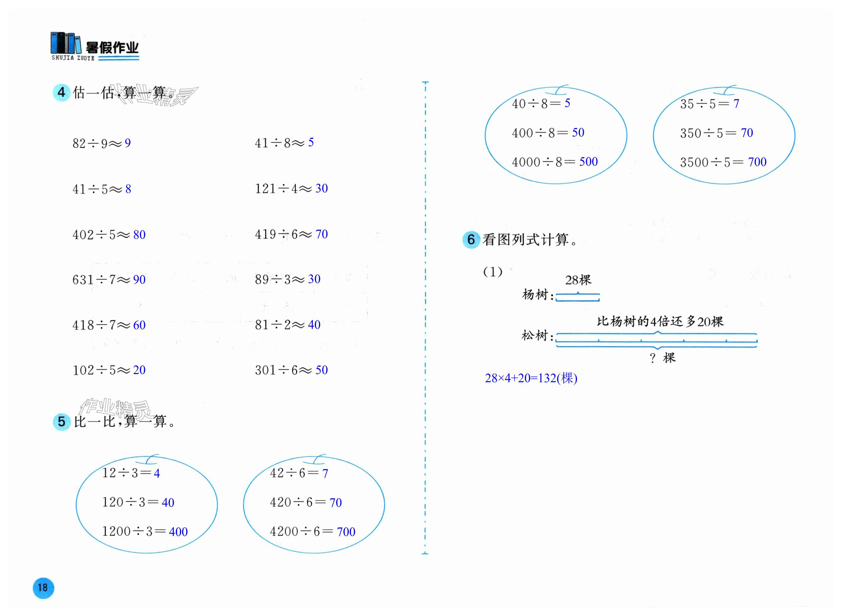The height and width of the screenshot is (616, 842).
Task: Click the 暑假作业 title text
Action: pos(112,48)
